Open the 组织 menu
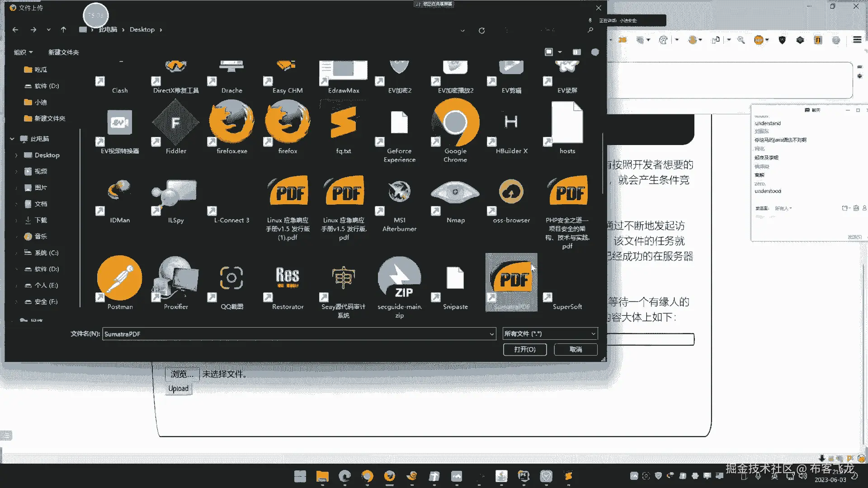868x488 pixels. coord(23,52)
